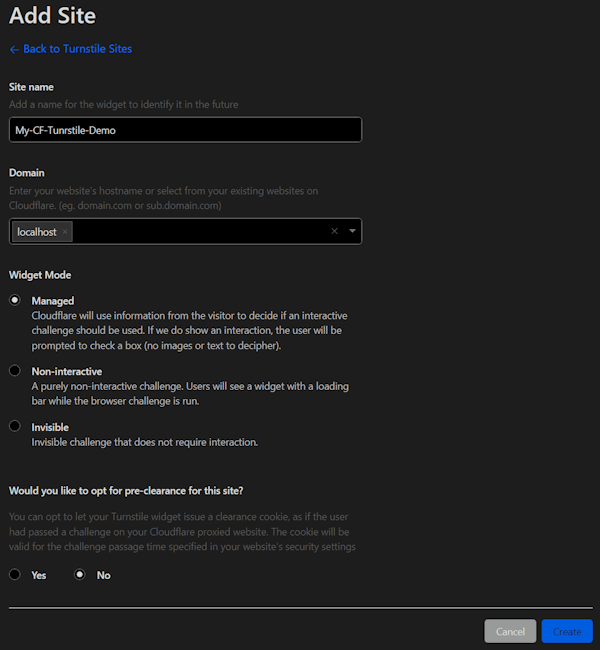Click the blue Create button
This screenshot has width=600, height=650.
[567, 631]
